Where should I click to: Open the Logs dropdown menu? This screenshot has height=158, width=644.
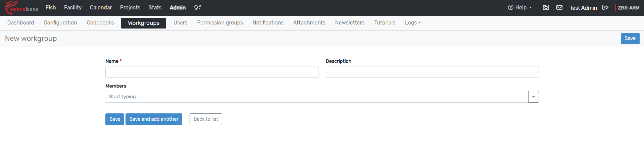point(412,22)
